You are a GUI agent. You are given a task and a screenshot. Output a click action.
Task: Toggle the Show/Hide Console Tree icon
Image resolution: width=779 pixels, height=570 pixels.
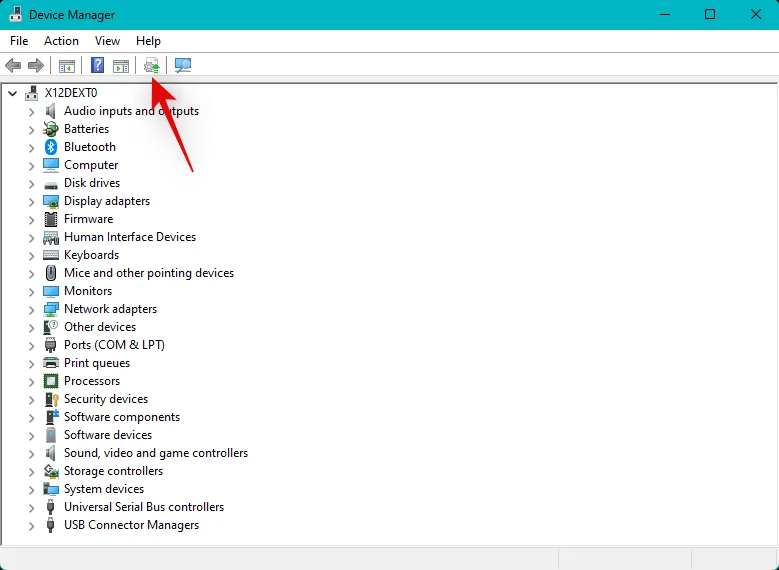pos(67,66)
